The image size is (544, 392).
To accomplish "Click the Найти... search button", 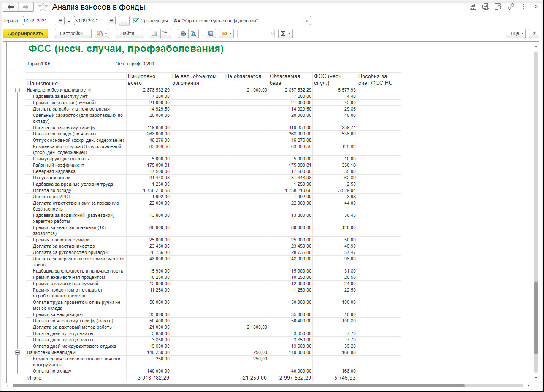I will [129, 33].
